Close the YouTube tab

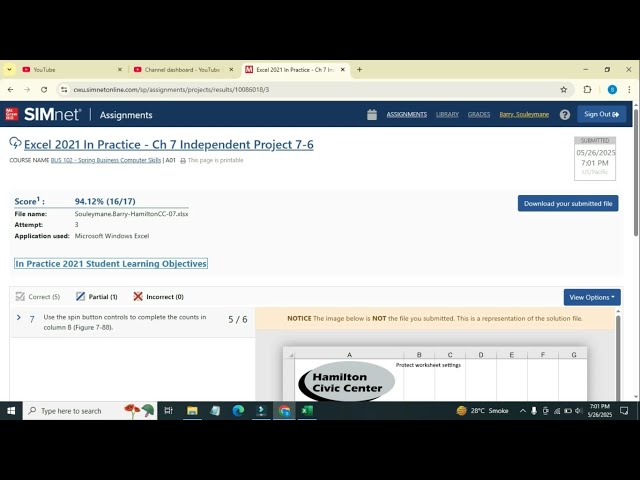pyautogui.click(x=120, y=70)
